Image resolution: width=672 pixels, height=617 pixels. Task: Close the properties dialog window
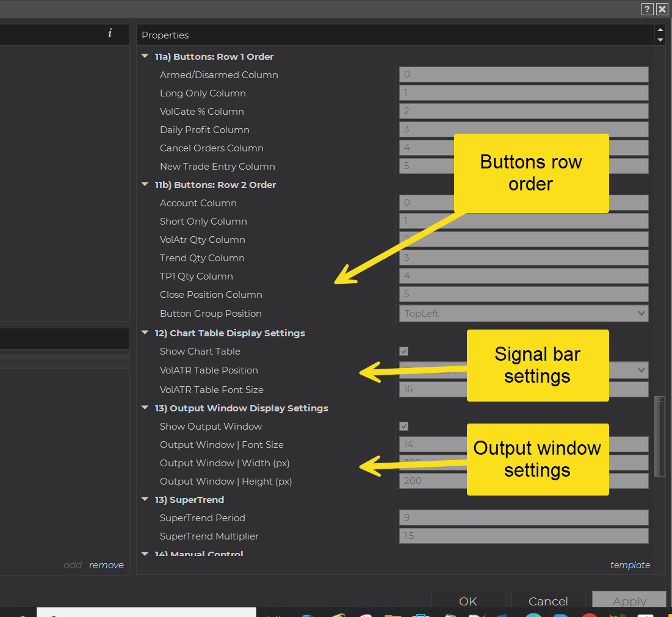pyautogui.click(x=662, y=9)
